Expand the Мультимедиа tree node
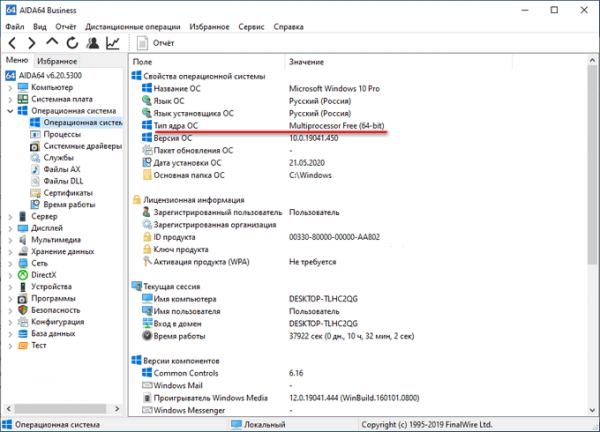The height and width of the screenshot is (432, 600). point(10,240)
